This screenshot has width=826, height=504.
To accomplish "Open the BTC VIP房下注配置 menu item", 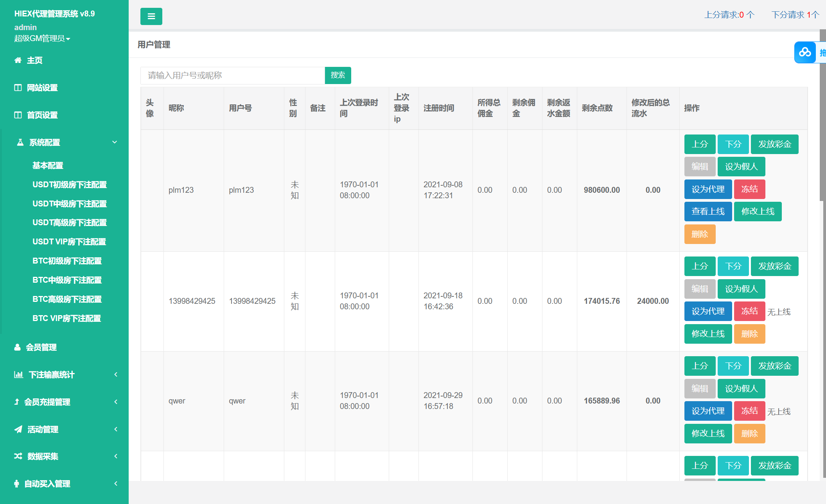I will pyautogui.click(x=66, y=318).
